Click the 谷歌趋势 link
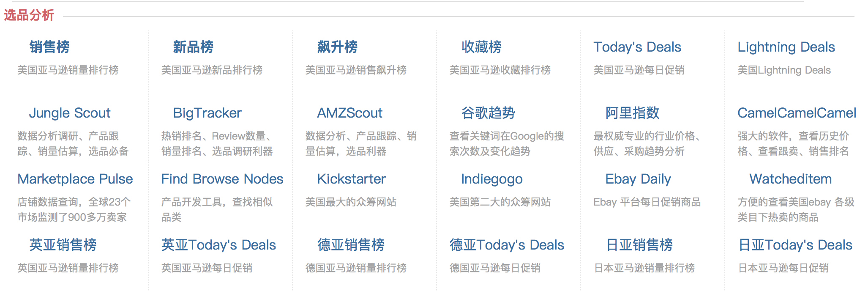868x291 pixels. coord(488,113)
